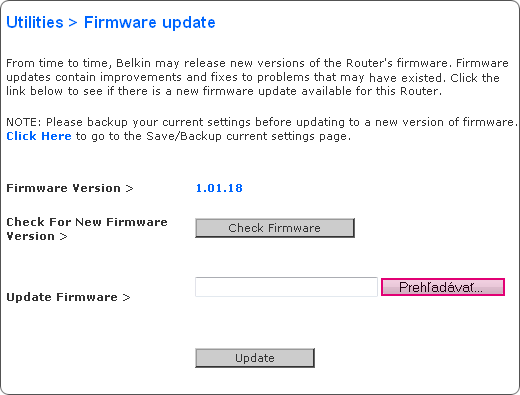
Task: Follow the Click Here backup link
Action: 39,136
